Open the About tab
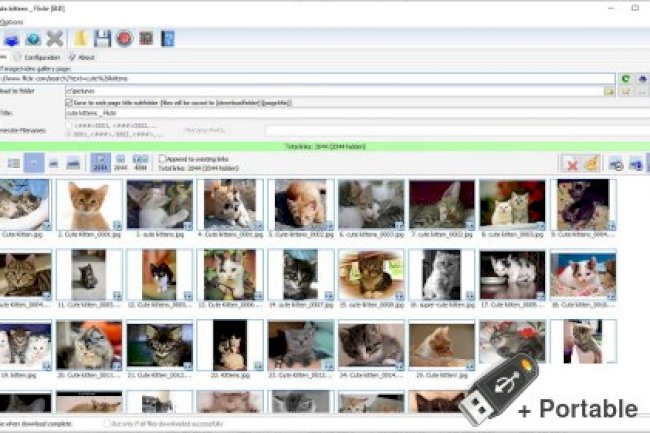650x433 pixels. pyautogui.click(x=82, y=58)
